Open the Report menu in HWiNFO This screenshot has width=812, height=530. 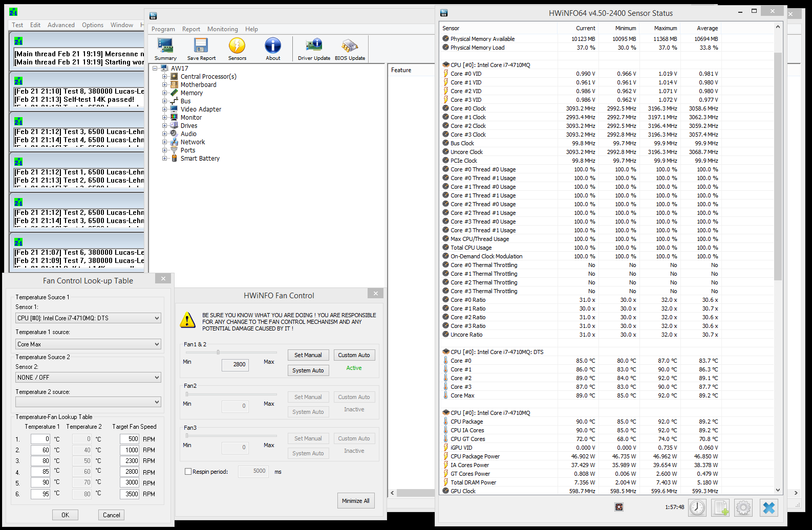tap(191, 29)
